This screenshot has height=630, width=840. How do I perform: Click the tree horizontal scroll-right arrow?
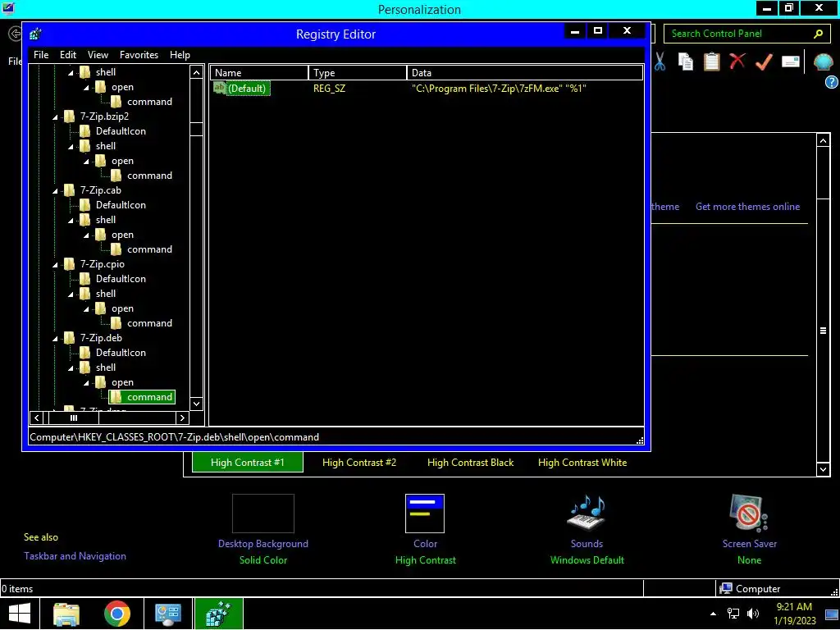coord(182,418)
